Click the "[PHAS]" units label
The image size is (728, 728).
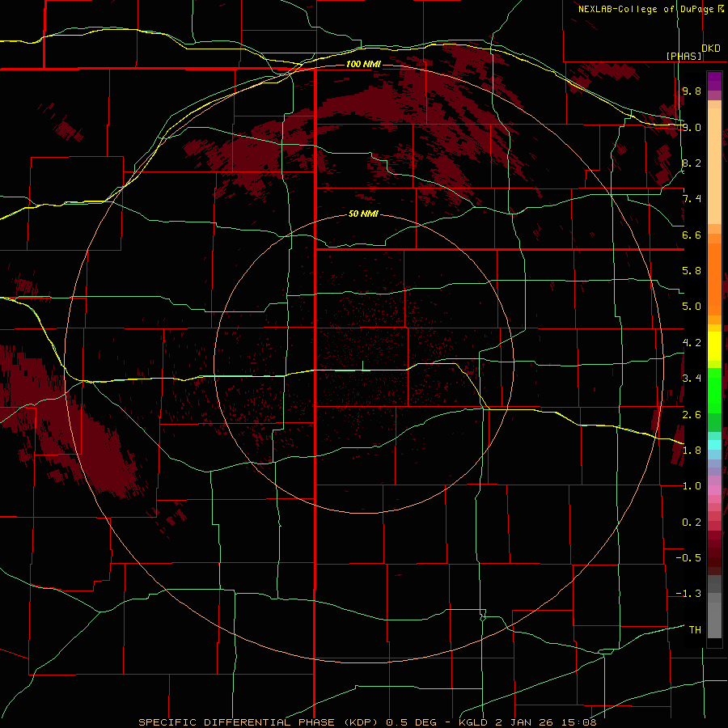point(684,56)
